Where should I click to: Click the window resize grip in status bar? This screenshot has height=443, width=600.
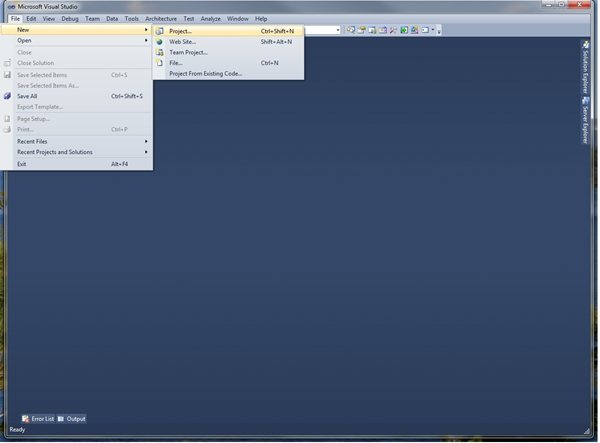point(587,431)
